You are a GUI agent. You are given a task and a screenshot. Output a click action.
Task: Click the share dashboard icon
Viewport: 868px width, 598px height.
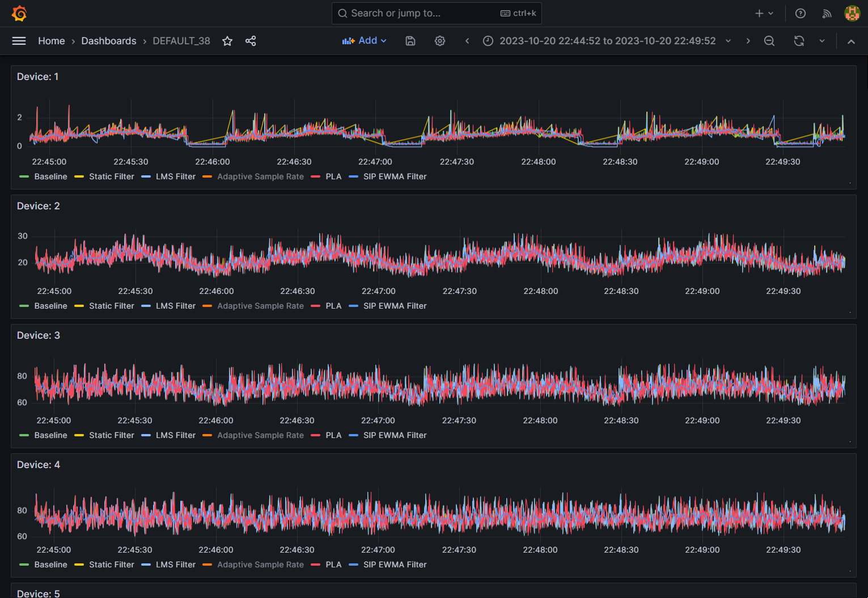[x=251, y=41]
